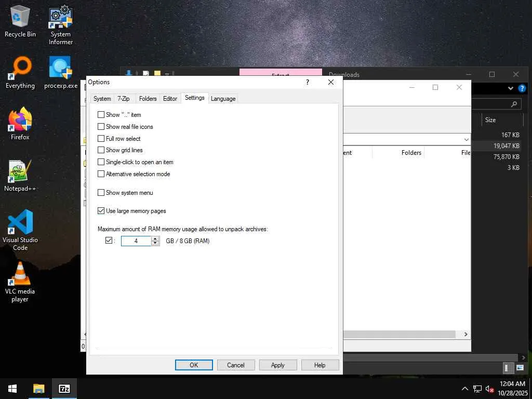The height and width of the screenshot is (399, 532).
Task: Expand the 7-Zip address bar dropdown
Action: click(466, 139)
